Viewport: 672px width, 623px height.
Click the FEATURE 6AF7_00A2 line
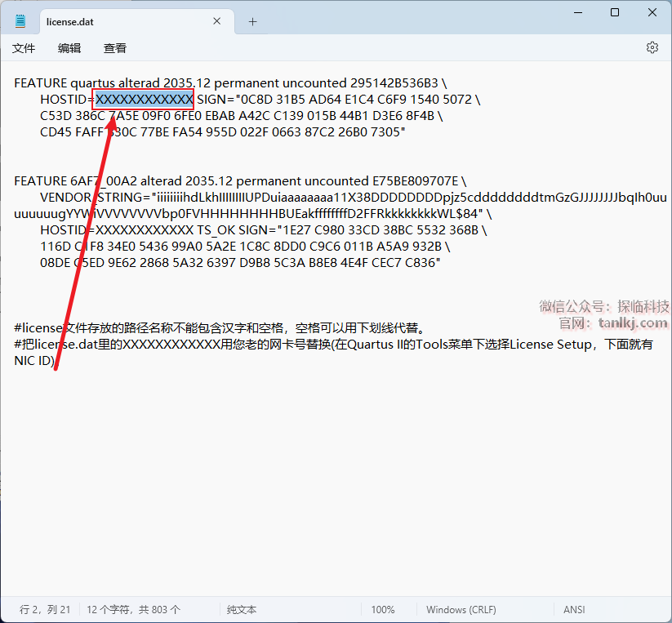click(240, 180)
